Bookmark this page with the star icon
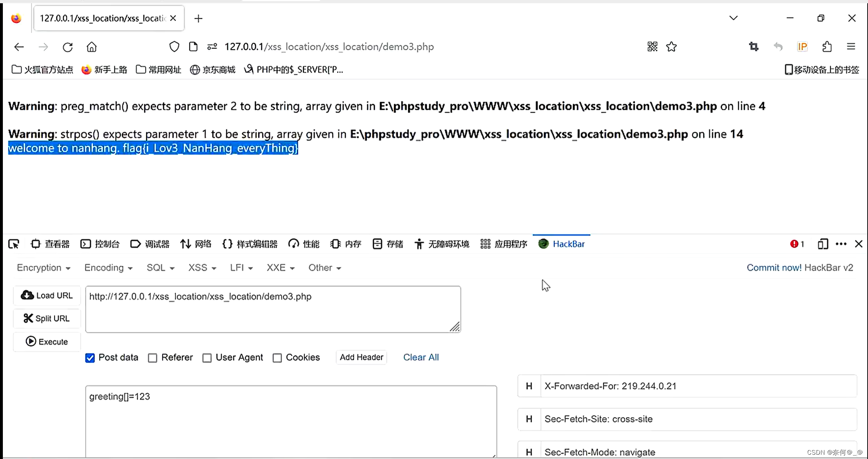The height and width of the screenshot is (459, 868). (671, 47)
